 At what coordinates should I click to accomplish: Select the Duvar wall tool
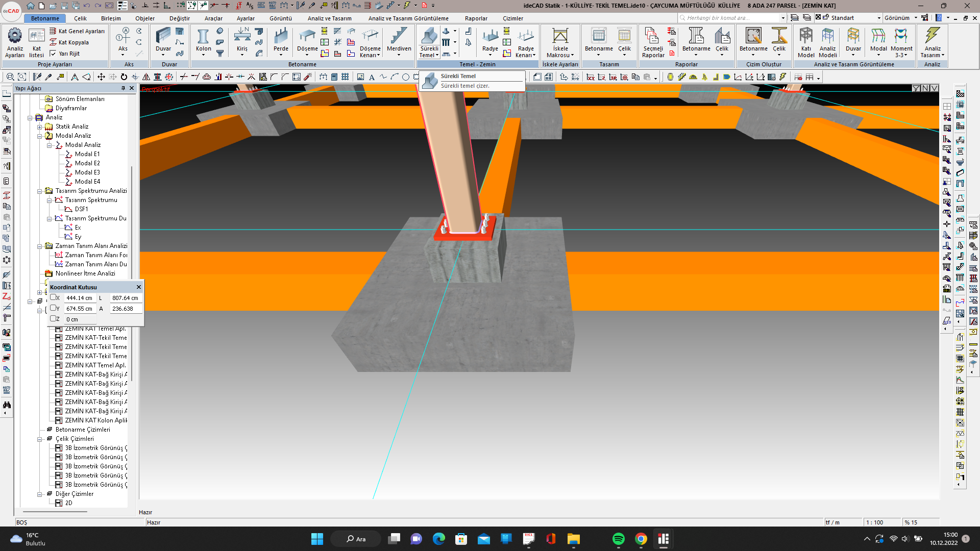click(x=163, y=41)
